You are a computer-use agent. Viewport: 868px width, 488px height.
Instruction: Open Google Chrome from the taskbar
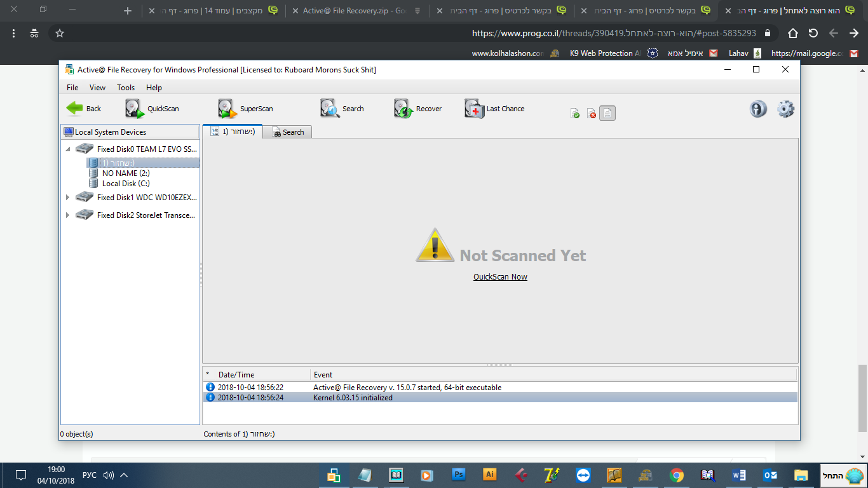click(676, 475)
